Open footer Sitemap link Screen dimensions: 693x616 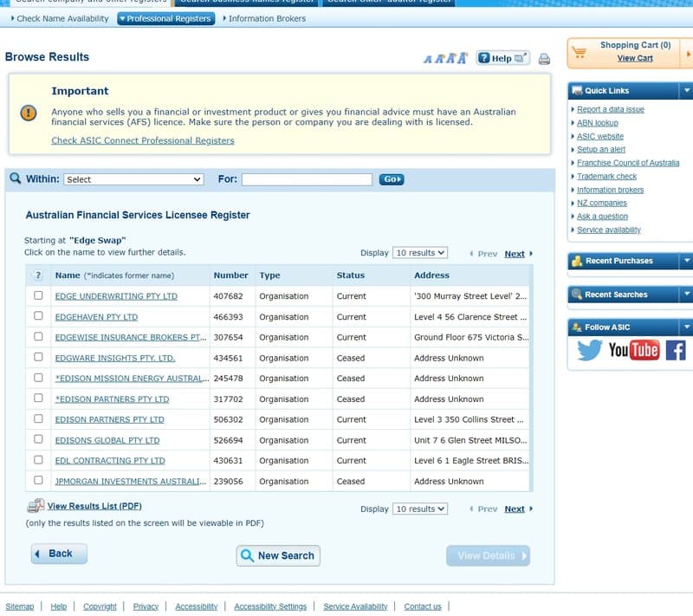click(x=19, y=606)
